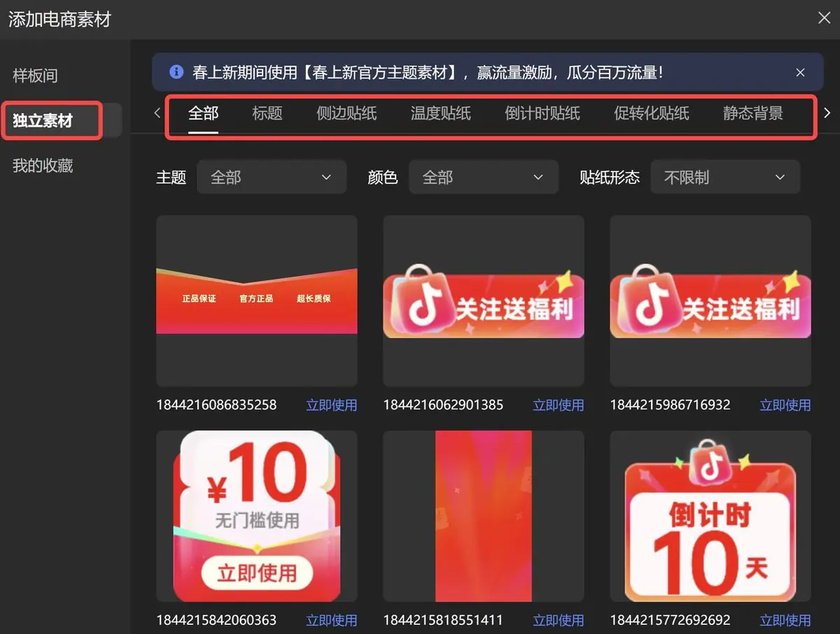This screenshot has height=634, width=840.
Task: Dismiss the 春上新 notice banner
Action: tap(801, 72)
